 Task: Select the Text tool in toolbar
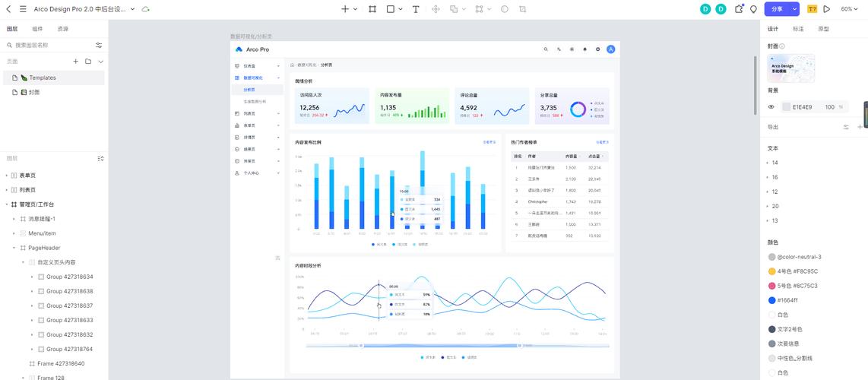click(416, 9)
